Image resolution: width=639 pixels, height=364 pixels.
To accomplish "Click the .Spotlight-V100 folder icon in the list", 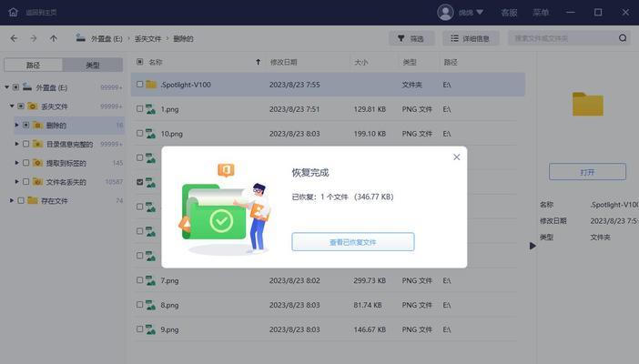I will pyautogui.click(x=152, y=85).
